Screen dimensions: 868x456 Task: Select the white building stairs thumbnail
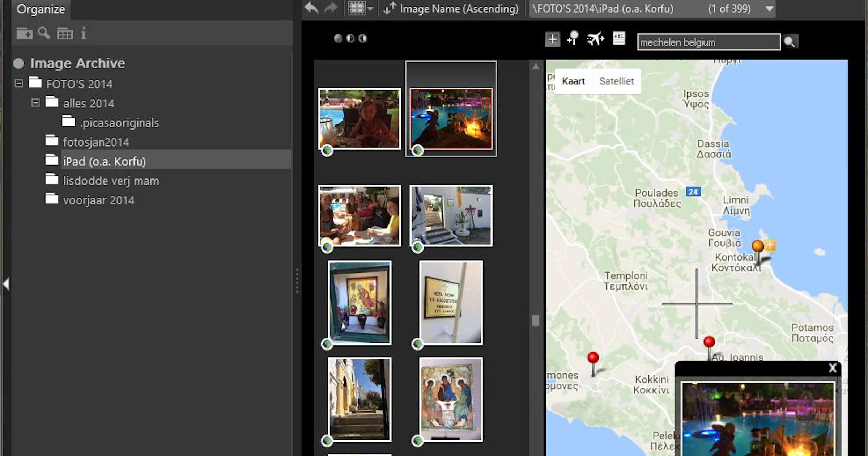(451, 216)
